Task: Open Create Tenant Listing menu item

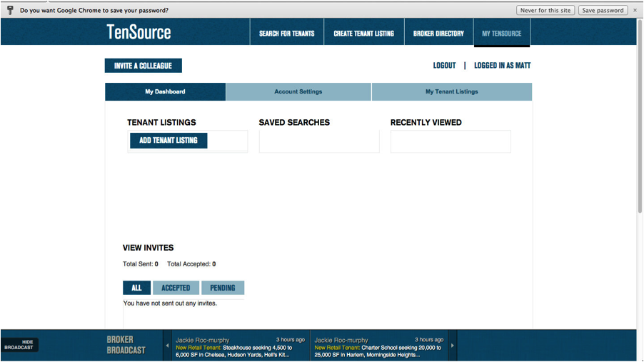Action: 363,34
